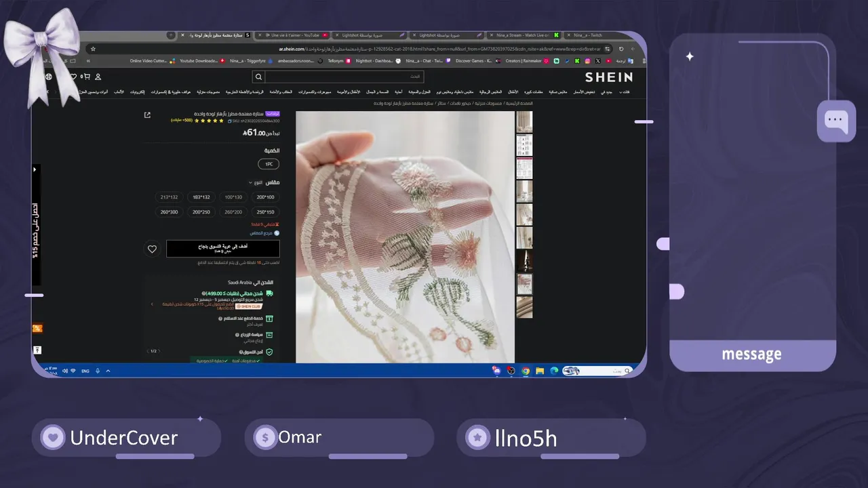Image resolution: width=868 pixels, height=488 pixels.
Task: Click the globe language icon
Action: [x=48, y=77]
